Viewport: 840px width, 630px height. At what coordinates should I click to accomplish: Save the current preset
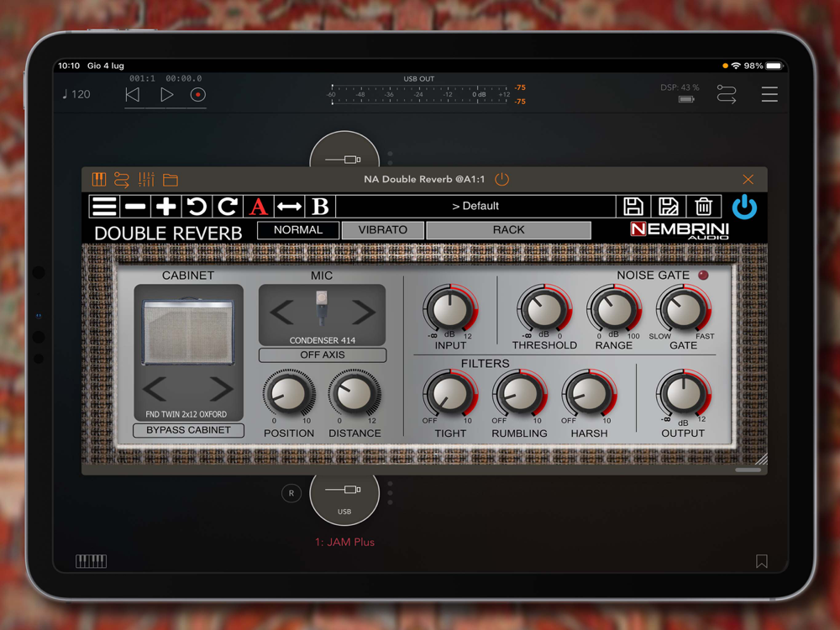pos(633,207)
